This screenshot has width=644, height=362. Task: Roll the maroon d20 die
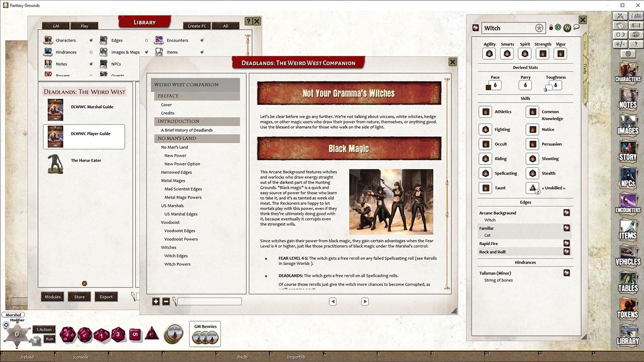click(67, 334)
